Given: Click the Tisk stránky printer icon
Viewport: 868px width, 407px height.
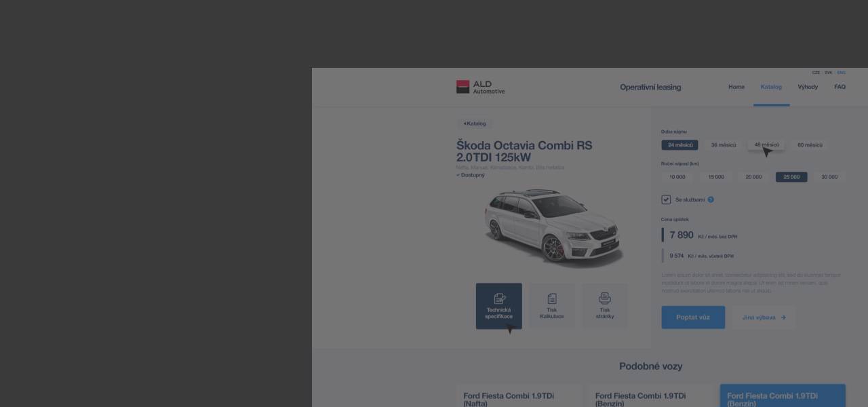Looking at the screenshot, I should (x=605, y=298).
